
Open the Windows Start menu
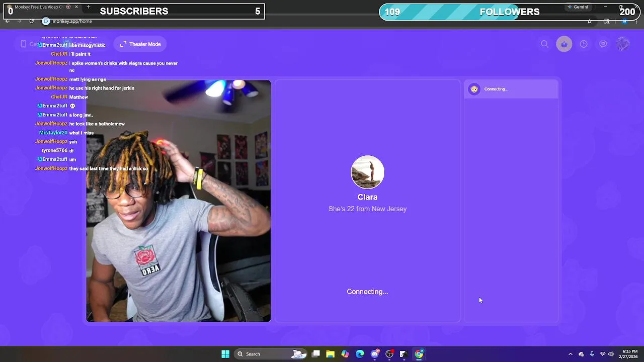point(225,354)
